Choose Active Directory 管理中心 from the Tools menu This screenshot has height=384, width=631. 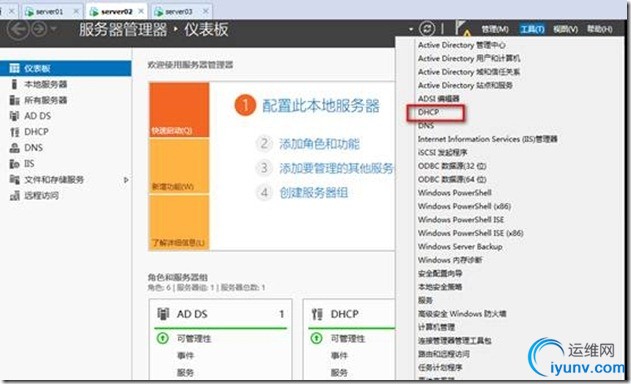(462, 45)
